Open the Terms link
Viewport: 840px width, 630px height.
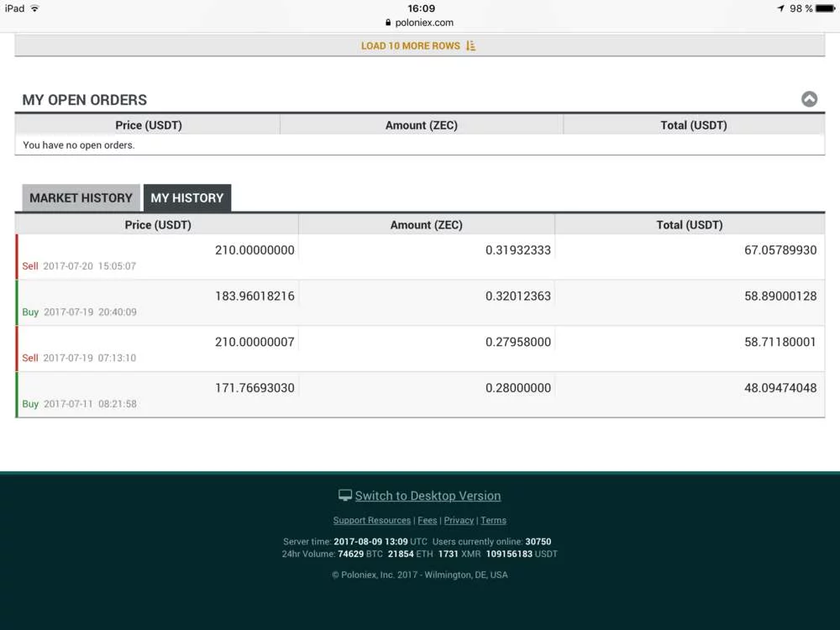pos(493,520)
